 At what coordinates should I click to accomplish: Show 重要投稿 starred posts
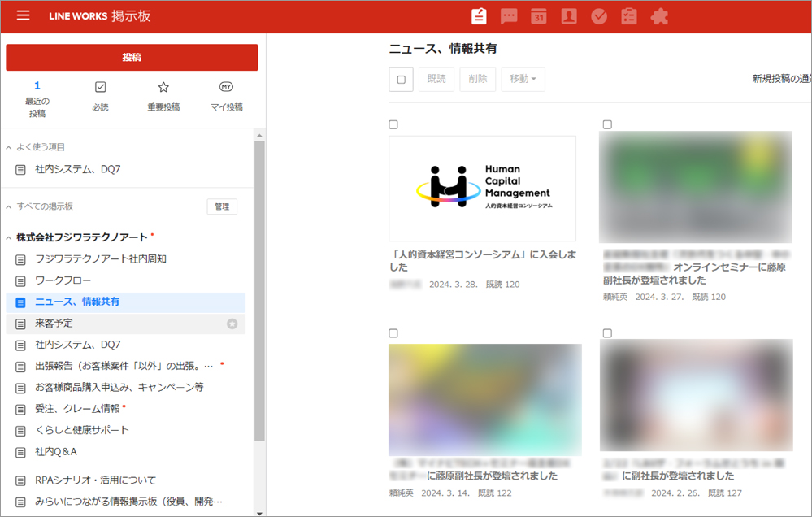pos(163,96)
